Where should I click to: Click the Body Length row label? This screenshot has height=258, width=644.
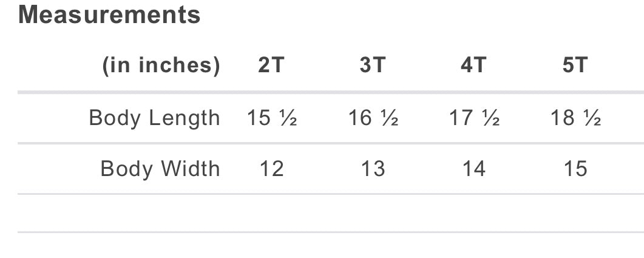click(x=154, y=119)
